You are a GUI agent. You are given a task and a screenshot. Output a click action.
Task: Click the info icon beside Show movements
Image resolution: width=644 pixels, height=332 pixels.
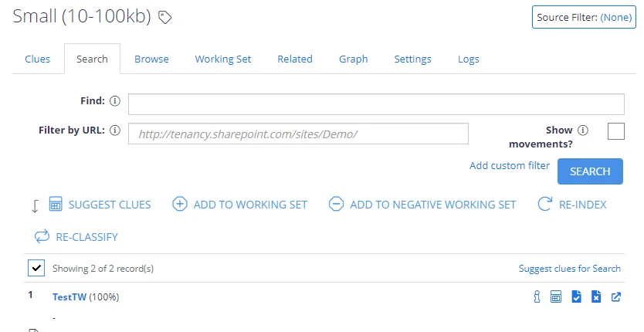(x=583, y=130)
